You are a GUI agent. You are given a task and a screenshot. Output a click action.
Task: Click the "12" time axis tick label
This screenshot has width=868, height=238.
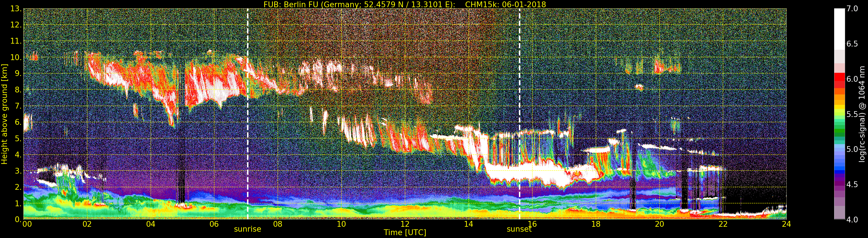(405, 224)
